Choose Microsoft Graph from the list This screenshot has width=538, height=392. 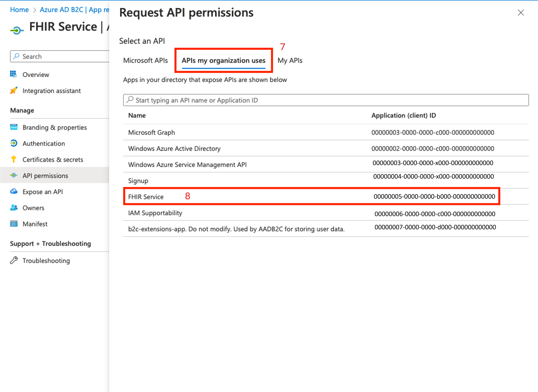tap(151, 132)
